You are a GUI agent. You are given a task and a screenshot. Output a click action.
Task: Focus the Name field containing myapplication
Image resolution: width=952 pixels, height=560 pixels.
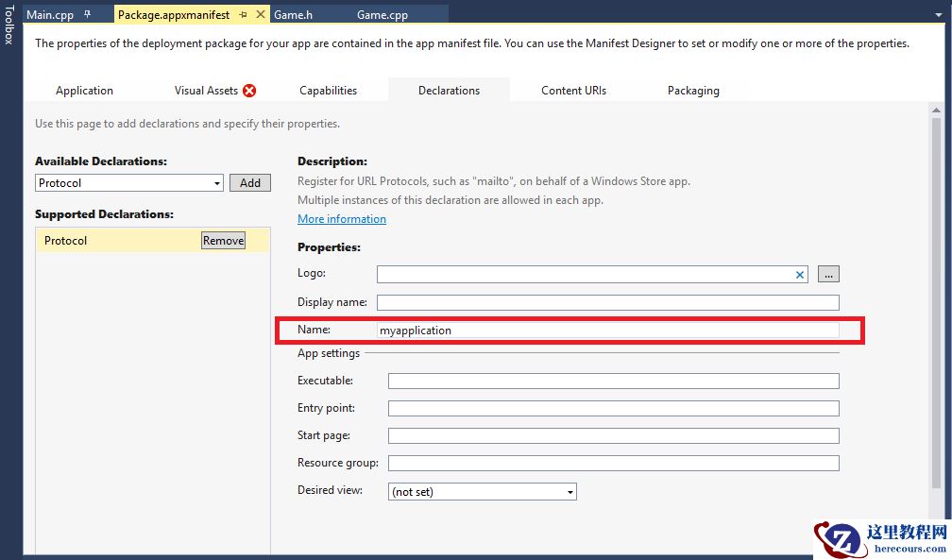(x=607, y=331)
